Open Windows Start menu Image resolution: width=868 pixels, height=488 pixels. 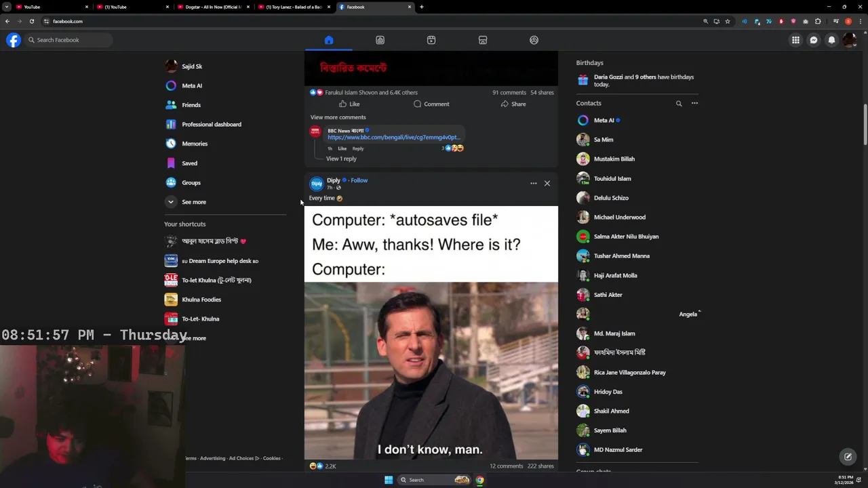point(389,480)
